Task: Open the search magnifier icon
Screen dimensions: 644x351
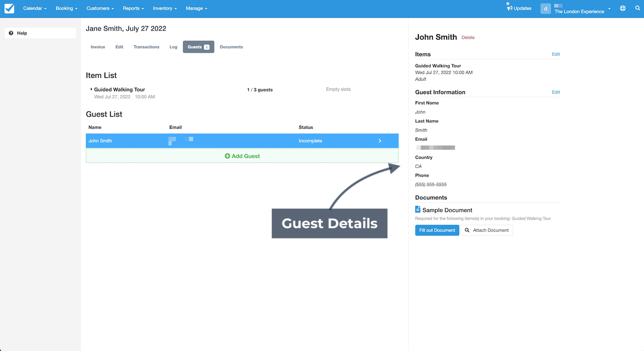Action: [x=638, y=8]
